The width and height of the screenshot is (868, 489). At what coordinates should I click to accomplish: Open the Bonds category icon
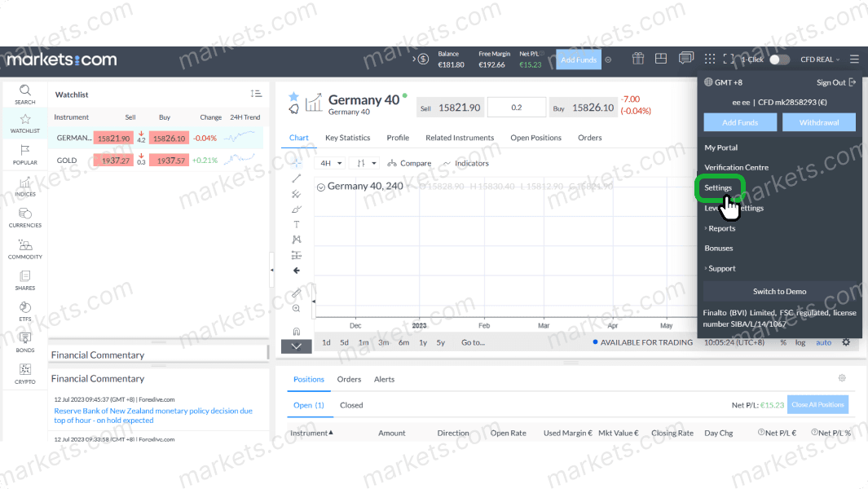click(25, 343)
